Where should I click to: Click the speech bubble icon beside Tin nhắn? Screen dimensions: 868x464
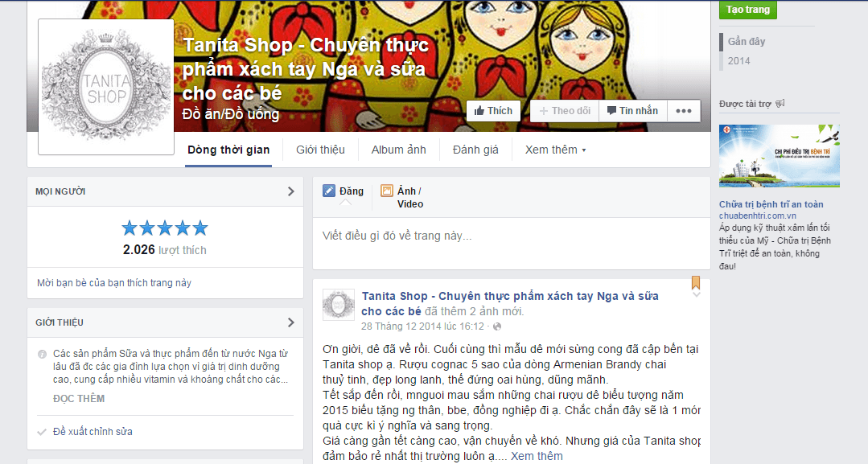click(611, 111)
